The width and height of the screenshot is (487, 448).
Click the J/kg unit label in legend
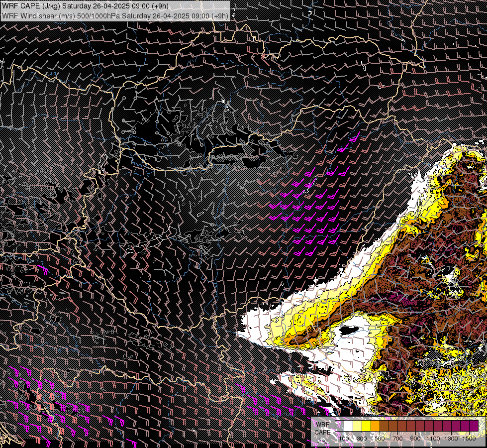click(x=322, y=441)
